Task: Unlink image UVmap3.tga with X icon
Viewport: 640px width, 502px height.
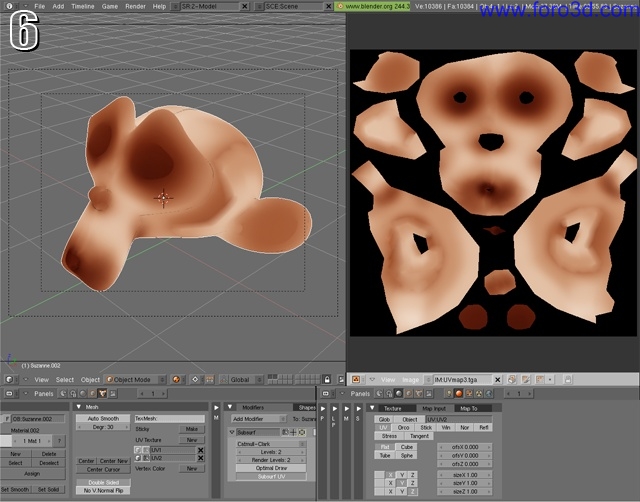Action: tap(498, 380)
